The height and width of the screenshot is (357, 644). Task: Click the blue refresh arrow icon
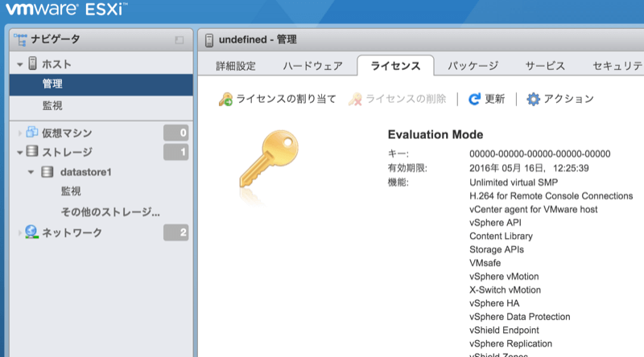point(474,99)
